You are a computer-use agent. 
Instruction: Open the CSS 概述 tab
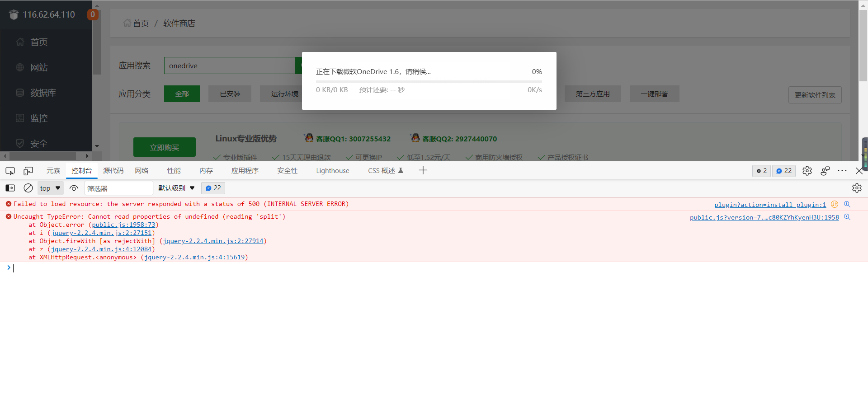(385, 170)
